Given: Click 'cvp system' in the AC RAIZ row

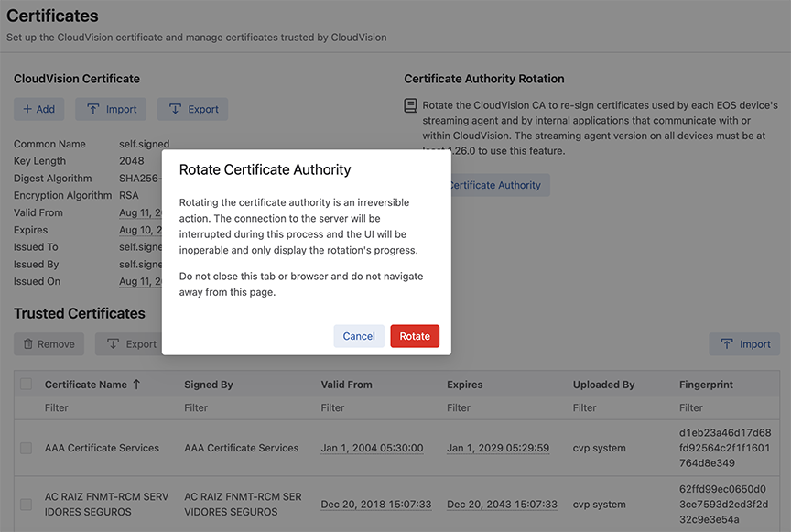Looking at the screenshot, I should (600, 505).
